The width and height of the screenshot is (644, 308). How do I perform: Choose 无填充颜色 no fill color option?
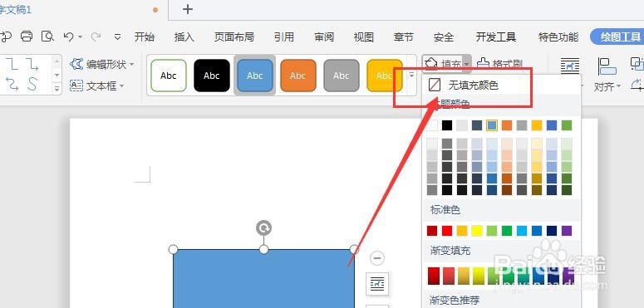click(x=501, y=85)
